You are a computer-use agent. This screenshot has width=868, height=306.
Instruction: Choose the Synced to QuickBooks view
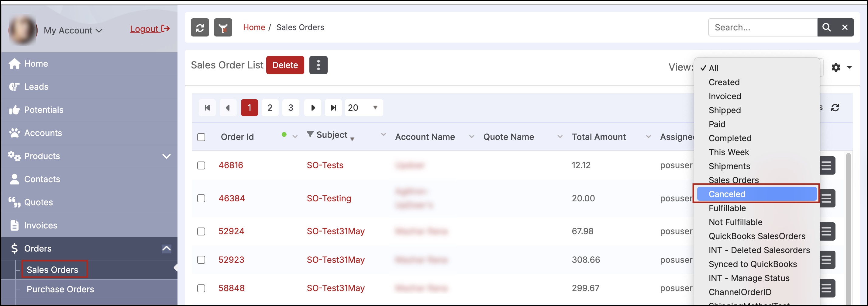point(756,264)
